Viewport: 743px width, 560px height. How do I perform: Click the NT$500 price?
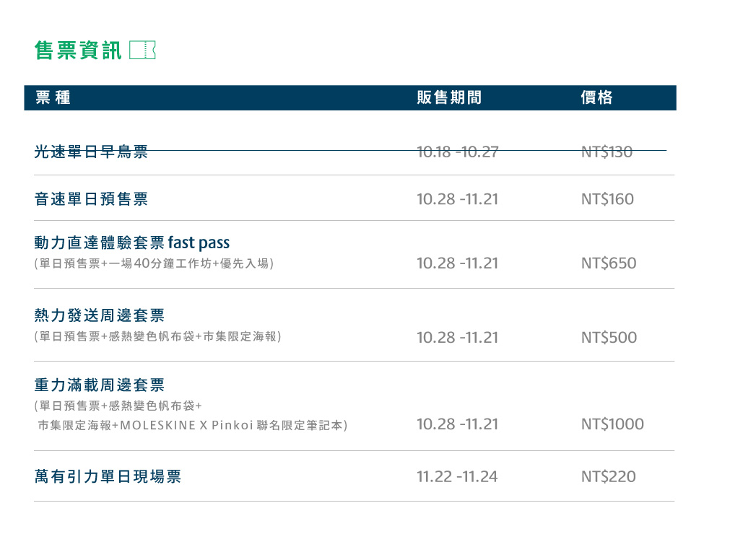click(609, 337)
